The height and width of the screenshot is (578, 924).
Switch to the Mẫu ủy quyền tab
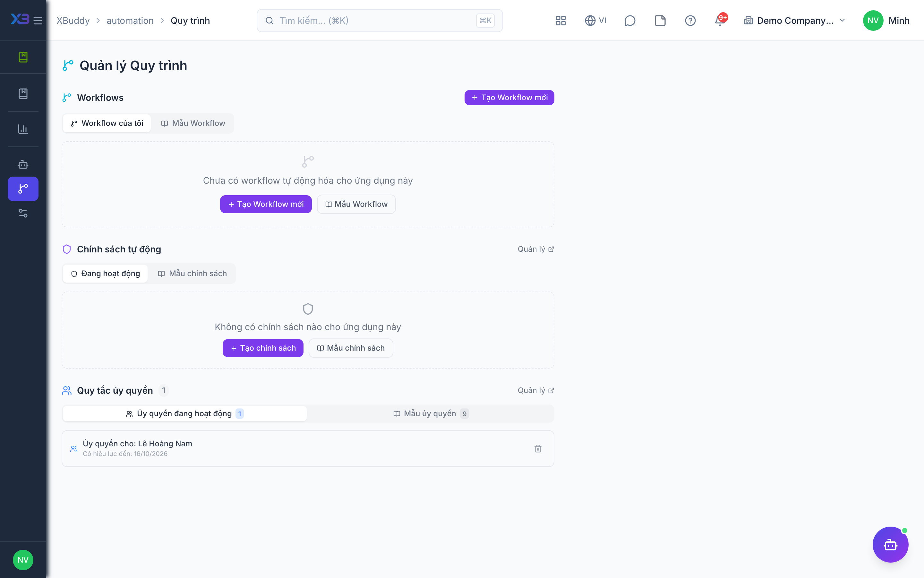431,414
